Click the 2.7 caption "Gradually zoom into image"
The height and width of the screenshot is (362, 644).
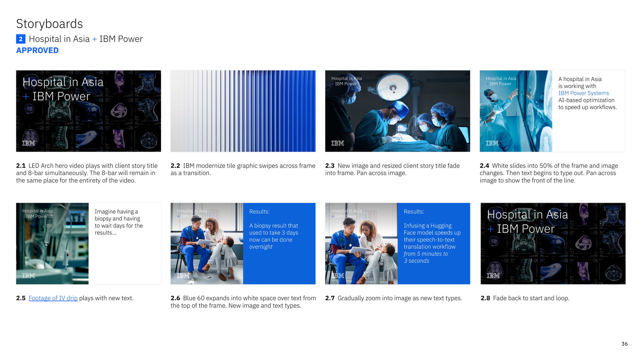(394, 298)
